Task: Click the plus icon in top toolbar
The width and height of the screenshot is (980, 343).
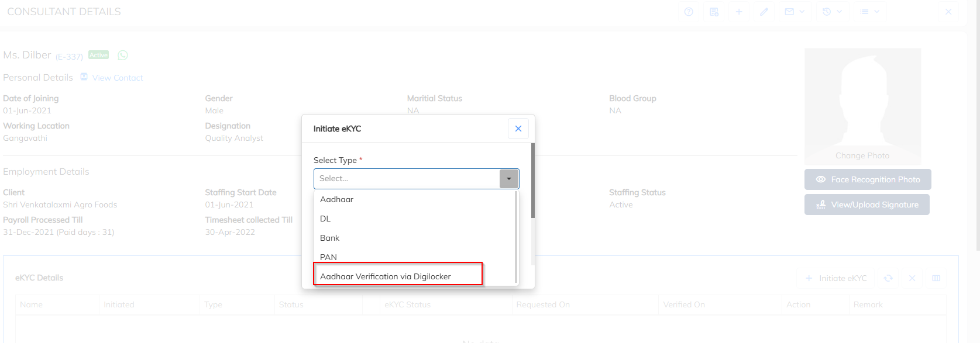Action: tap(739, 12)
